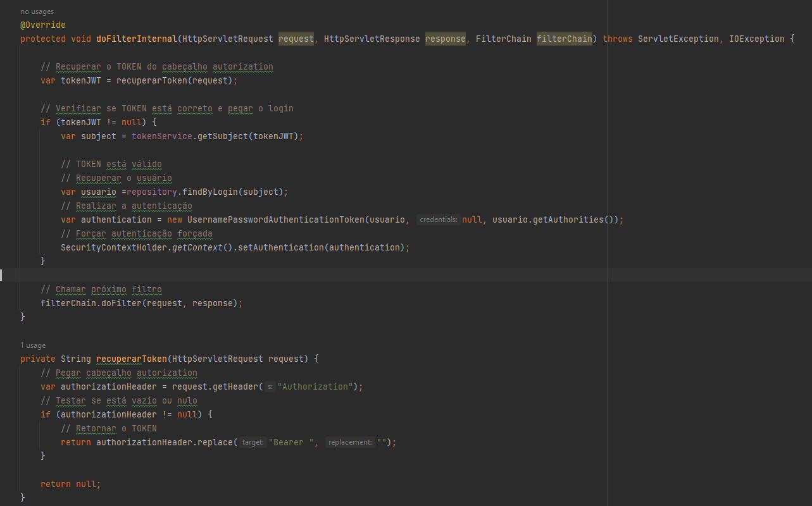The image size is (812, 506).
Task: Click the SecurityContextHolder class reference
Action: 114,247
